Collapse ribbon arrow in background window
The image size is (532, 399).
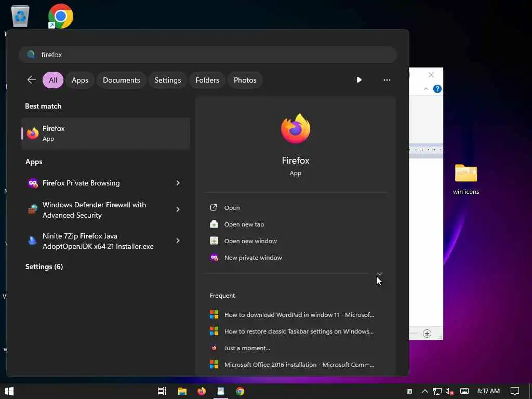coord(426,89)
